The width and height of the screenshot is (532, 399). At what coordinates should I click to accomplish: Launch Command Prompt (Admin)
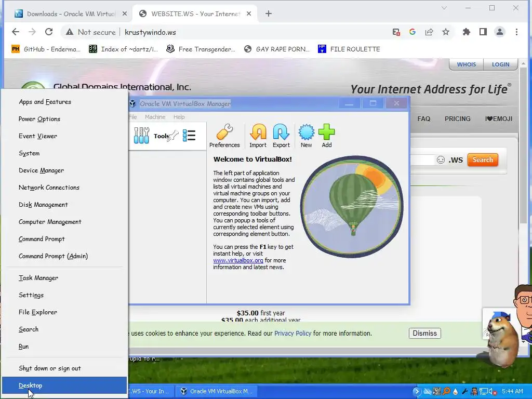(64, 256)
